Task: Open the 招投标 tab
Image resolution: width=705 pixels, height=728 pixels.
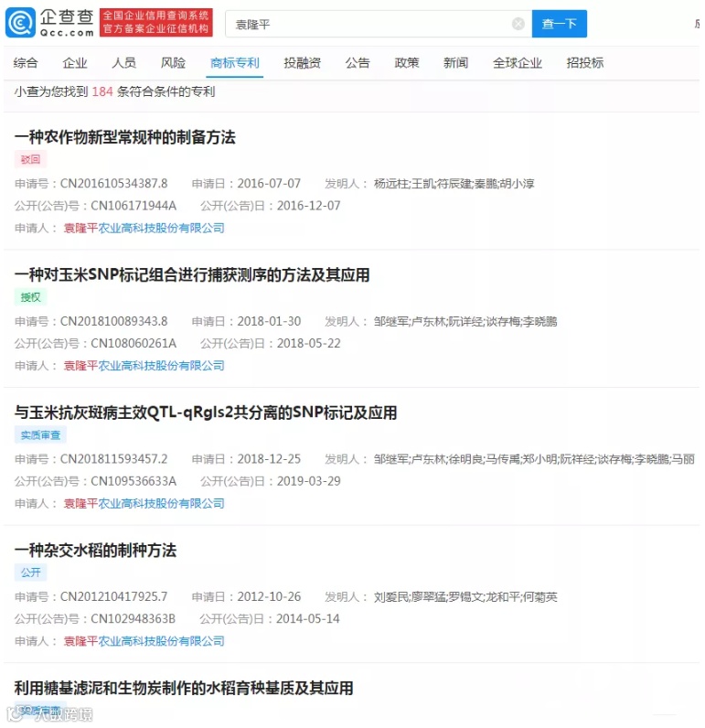Action: [x=585, y=63]
